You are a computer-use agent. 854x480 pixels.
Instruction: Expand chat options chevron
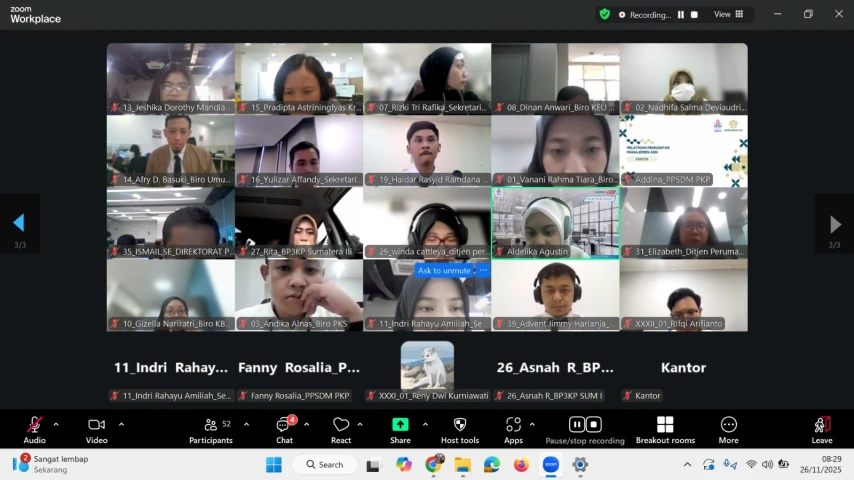[307, 424]
